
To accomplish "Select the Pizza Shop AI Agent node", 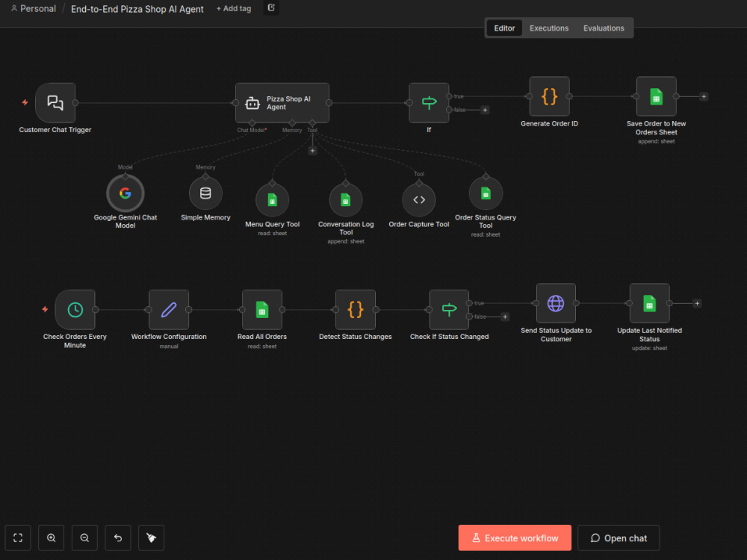I will point(282,103).
